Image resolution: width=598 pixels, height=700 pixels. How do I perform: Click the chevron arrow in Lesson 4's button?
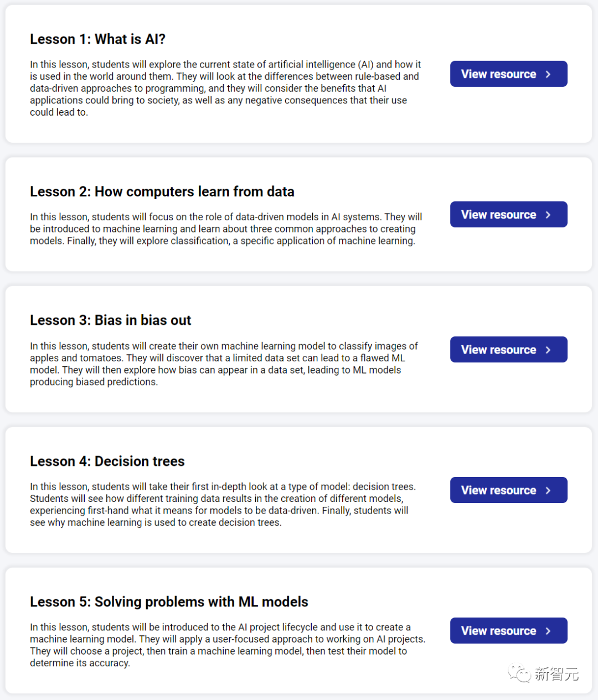tap(548, 490)
